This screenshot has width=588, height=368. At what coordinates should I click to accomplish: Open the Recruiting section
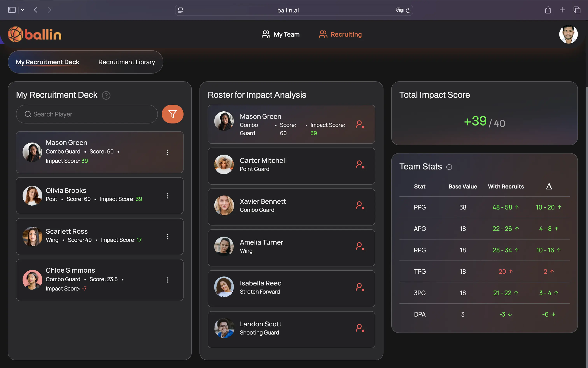coord(340,34)
